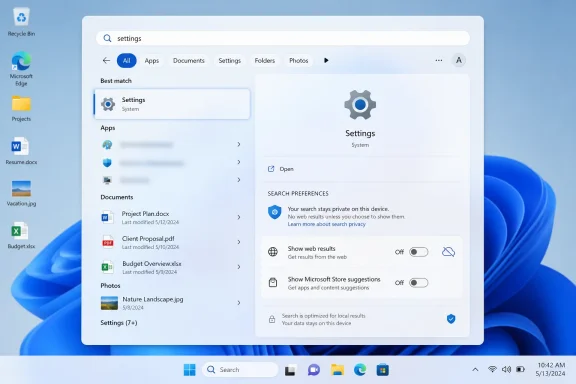
Task: Open Nature Landscape.jpg photo thumbnail
Action: pyautogui.click(x=109, y=303)
